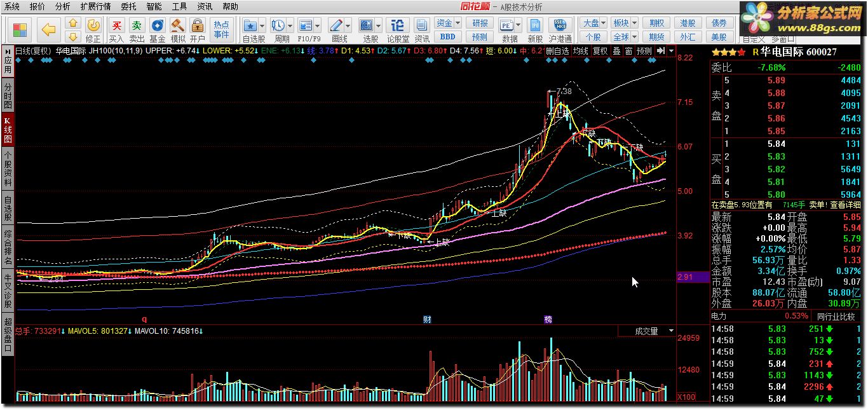Click the 财 marker on chart timeline
This screenshot has width=868, height=410.
point(427,319)
